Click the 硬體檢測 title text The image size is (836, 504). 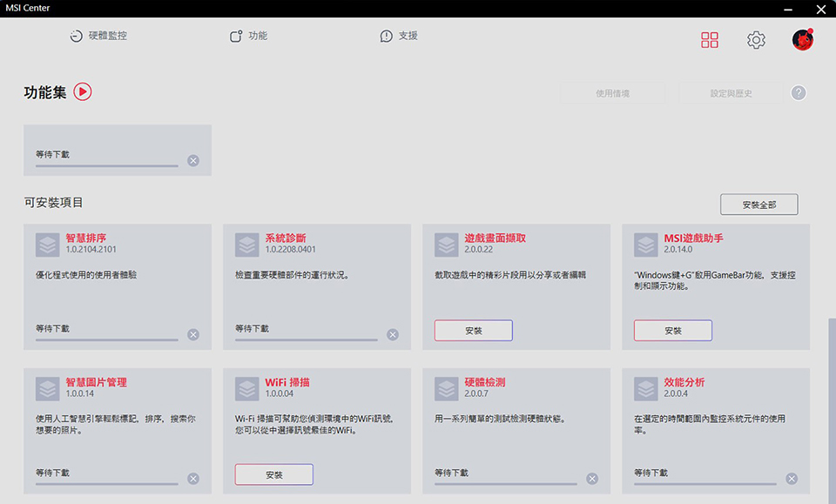click(485, 382)
